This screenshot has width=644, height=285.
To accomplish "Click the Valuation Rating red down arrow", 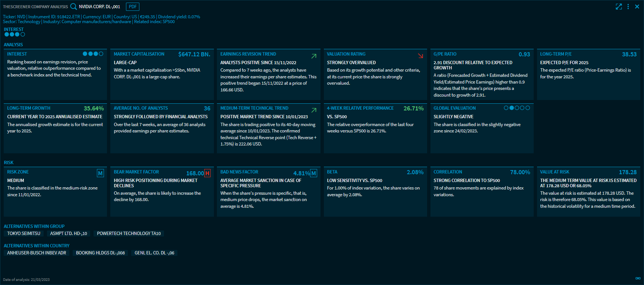I will pyautogui.click(x=420, y=56).
